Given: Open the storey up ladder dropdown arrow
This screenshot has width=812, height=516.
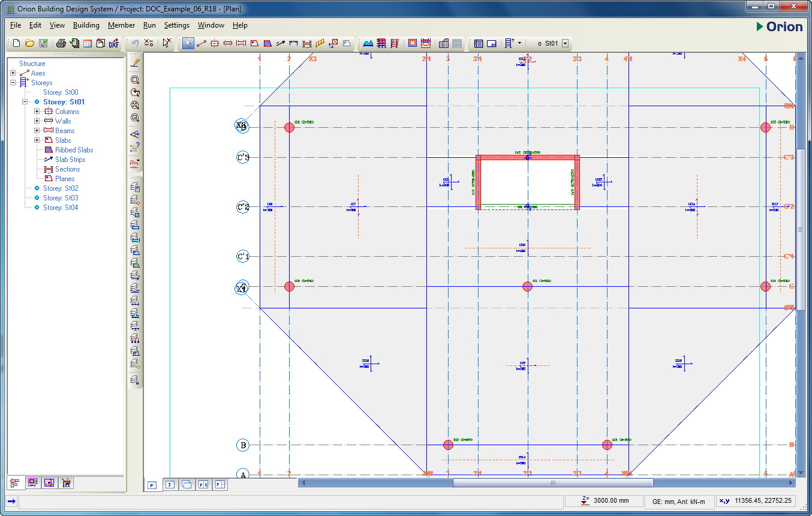Looking at the screenshot, I should pyautogui.click(x=519, y=43).
